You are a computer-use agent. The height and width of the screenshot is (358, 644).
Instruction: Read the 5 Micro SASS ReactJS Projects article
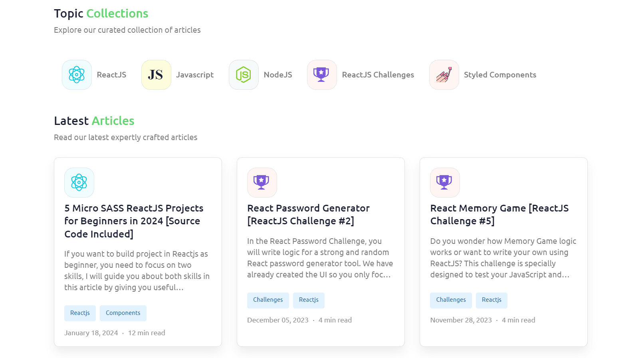[x=134, y=221]
